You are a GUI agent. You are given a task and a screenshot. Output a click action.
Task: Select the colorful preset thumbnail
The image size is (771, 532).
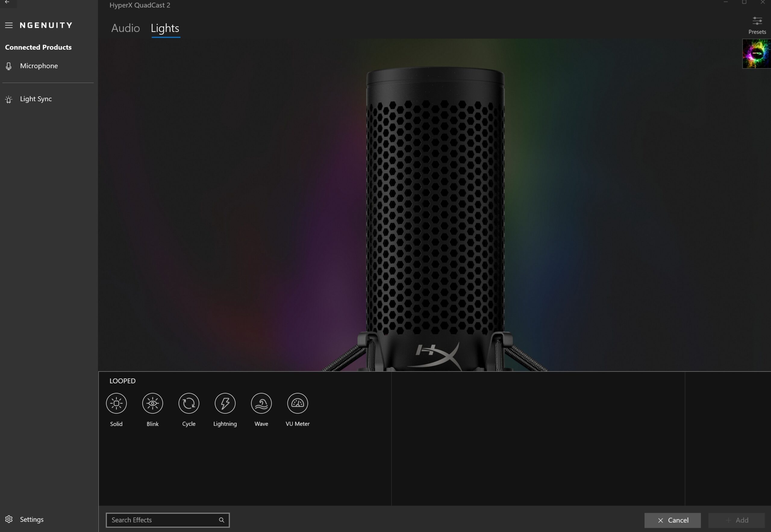(756, 54)
